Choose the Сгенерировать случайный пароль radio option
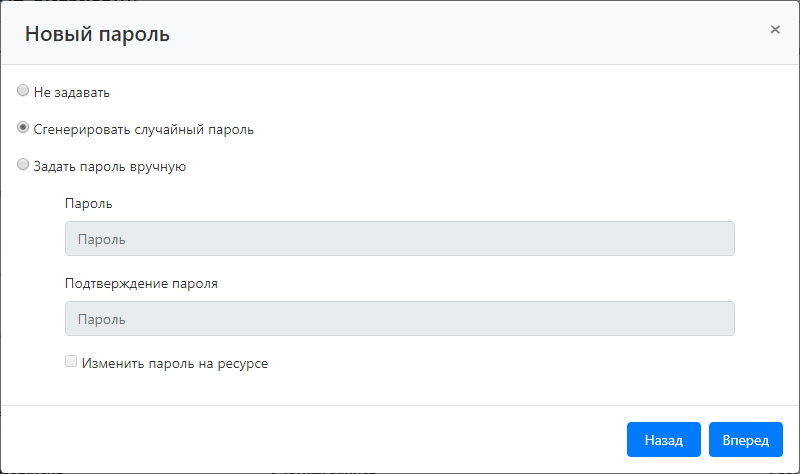The image size is (800, 474). pos(23,128)
